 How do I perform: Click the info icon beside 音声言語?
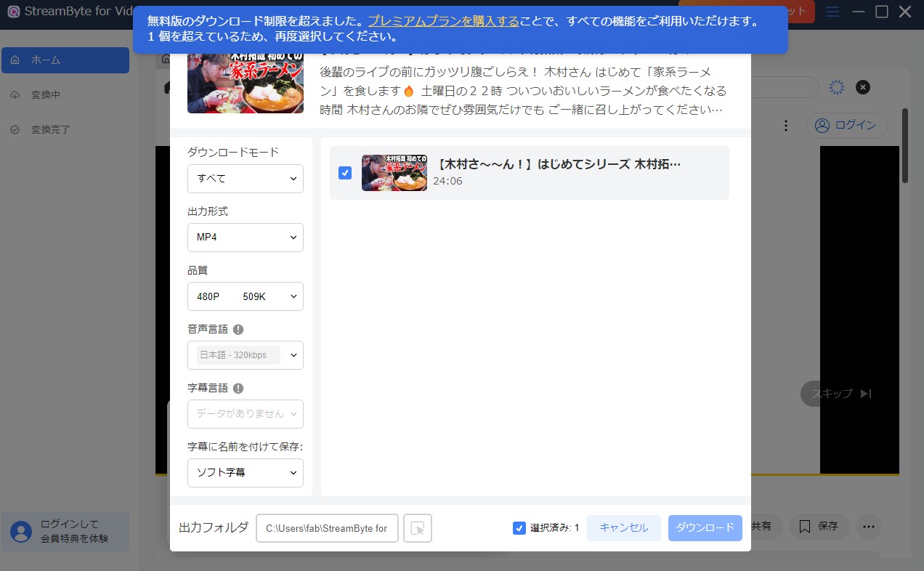pyautogui.click(x=238, y=329)
